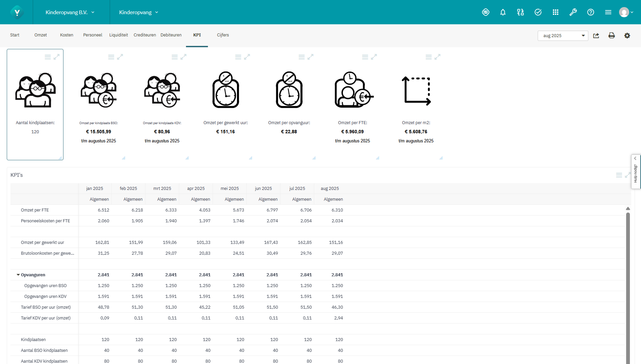The height and width of the screenshot is (364, 641).
Task: Open the hamburger menu in the header
Action: pos(608,12)
